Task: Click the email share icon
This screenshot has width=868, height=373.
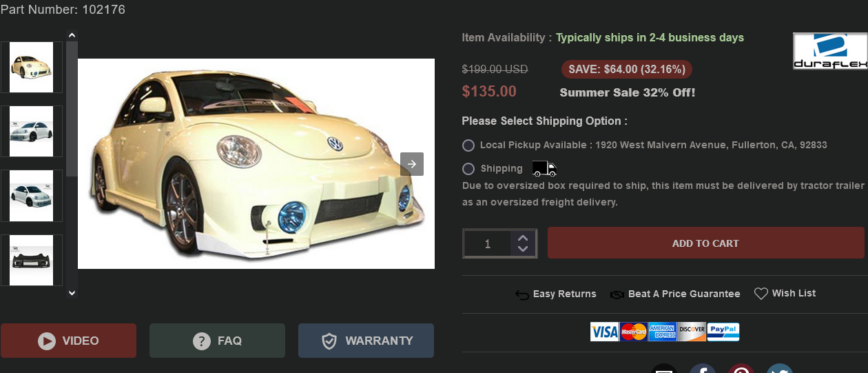Action: pyautogui.click(x=663, y=369)
